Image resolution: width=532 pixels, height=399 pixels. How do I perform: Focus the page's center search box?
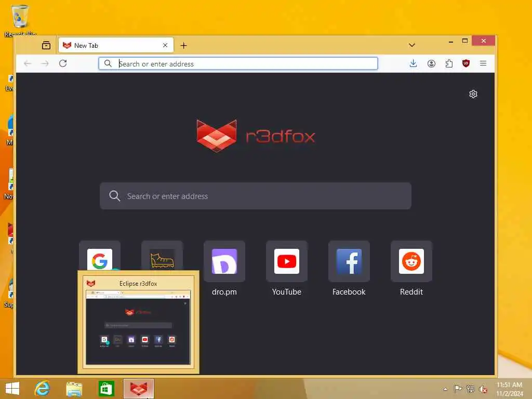[256, 196]
